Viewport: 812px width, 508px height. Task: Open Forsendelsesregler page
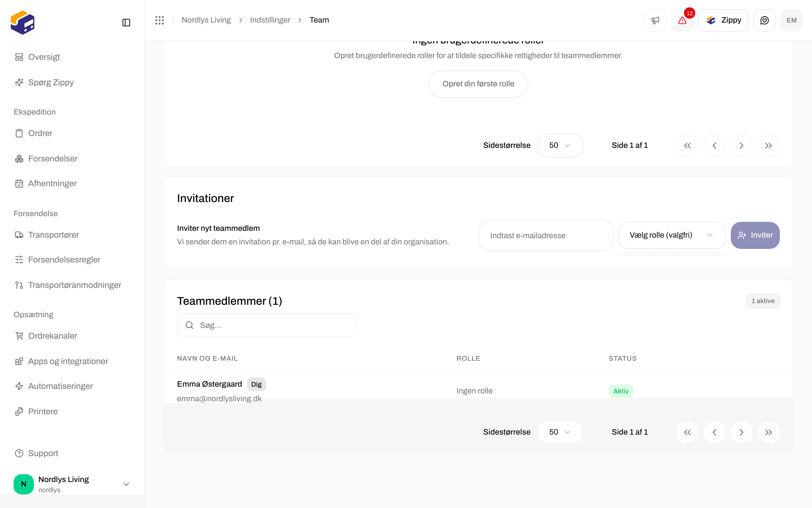point(72,260)
